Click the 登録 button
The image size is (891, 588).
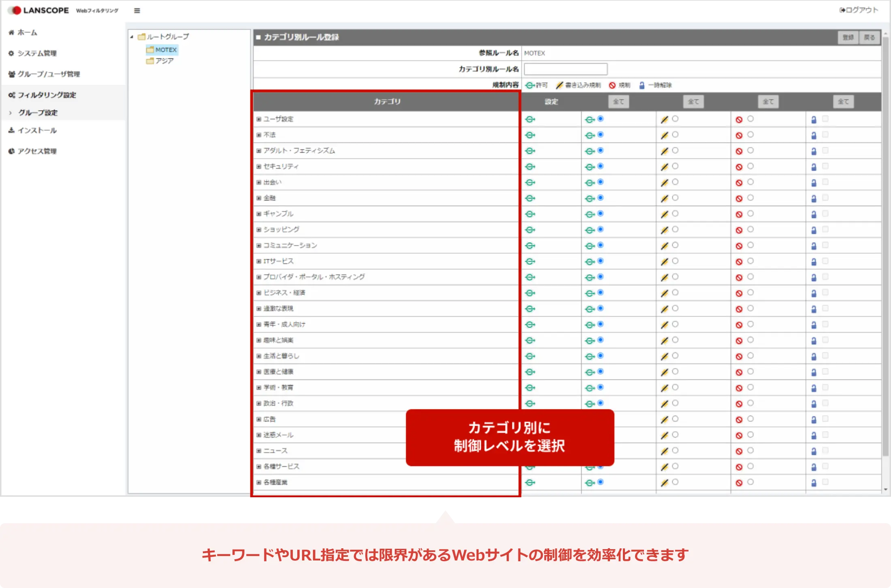[x=848, y=37]
